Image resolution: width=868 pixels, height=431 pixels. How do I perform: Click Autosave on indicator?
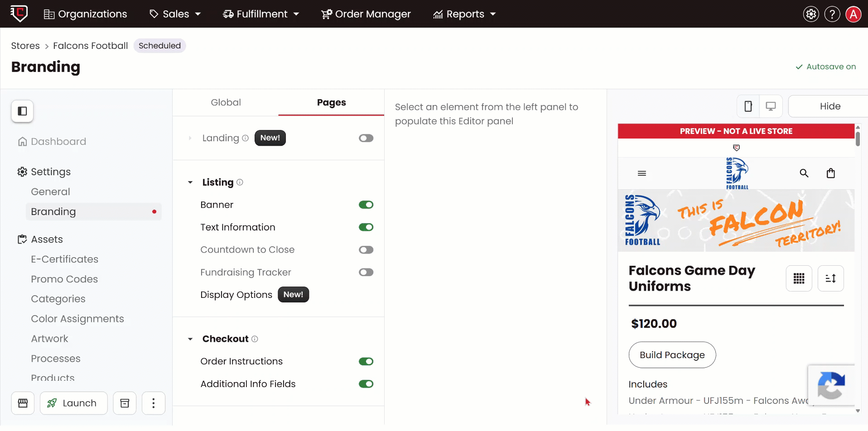click(x=826, y=67)
